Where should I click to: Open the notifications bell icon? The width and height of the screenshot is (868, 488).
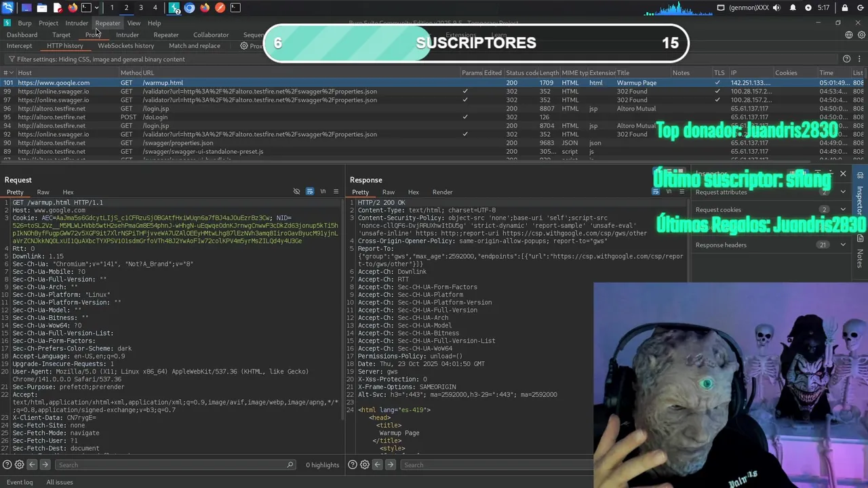793,7
